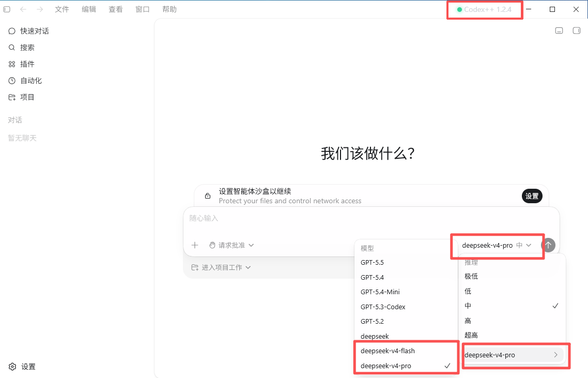The height and width of the screenshot is (378, 588).
Task: Go forward with the right arrow
Action: click(40, 9)
